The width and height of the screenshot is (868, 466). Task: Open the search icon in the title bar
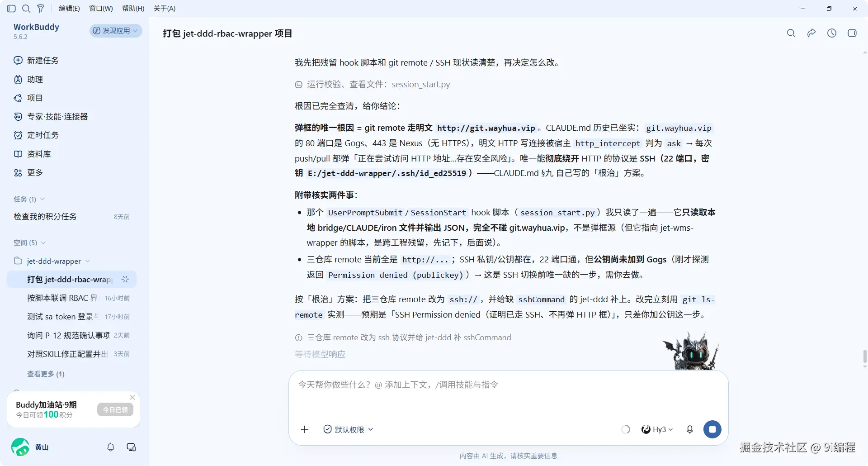click(26, 9)
